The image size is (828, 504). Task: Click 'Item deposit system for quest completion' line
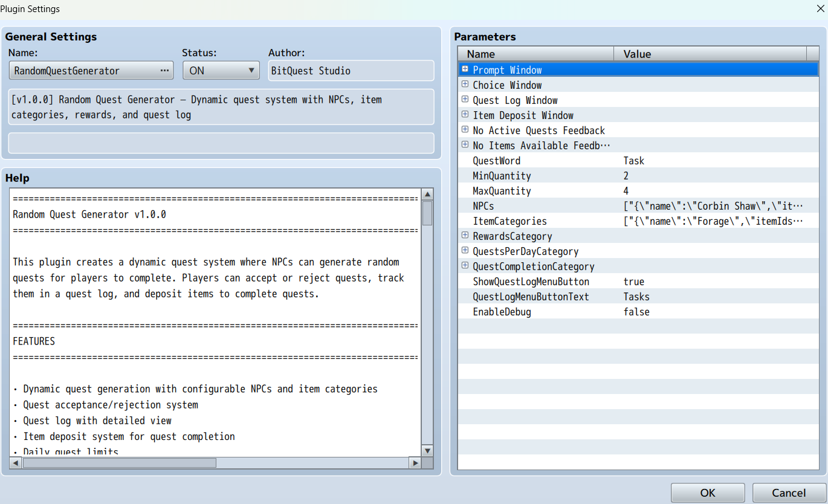tap(129, 436)
